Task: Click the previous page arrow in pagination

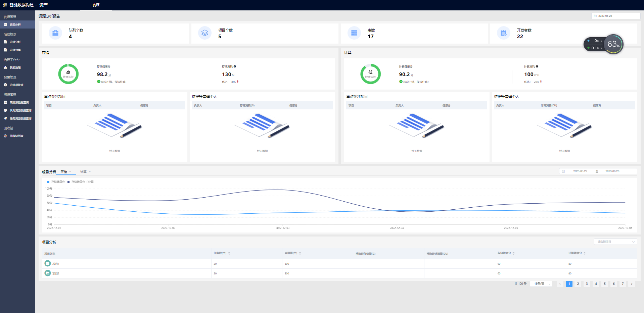Action: (x=560, y=284)
